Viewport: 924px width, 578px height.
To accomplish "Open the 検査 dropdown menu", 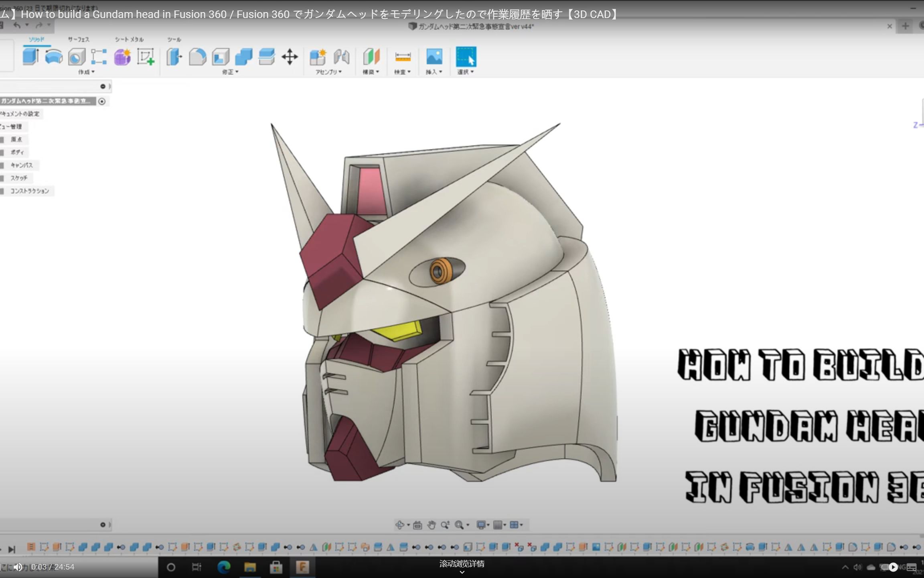I will 402,72.
